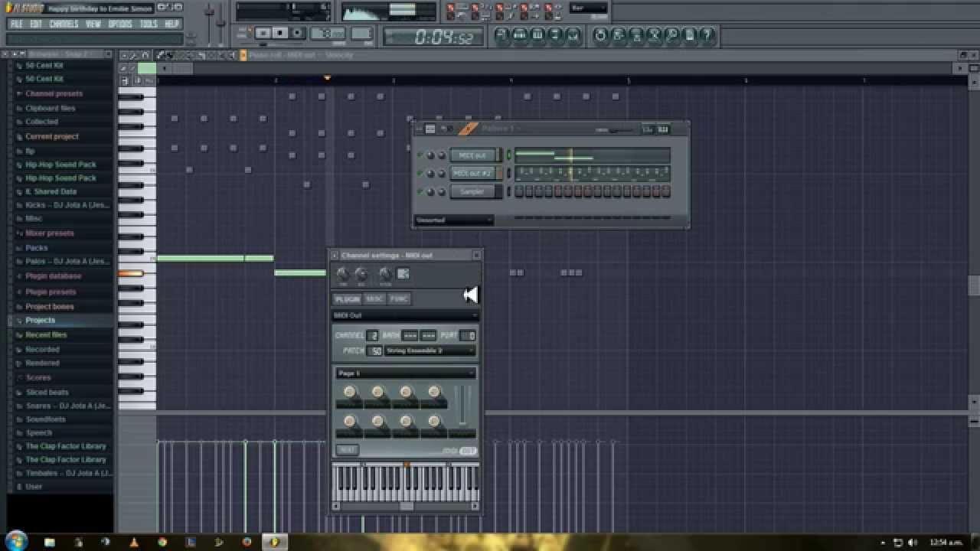Adjust the vertical fader in MIDI Out page
This screenshot has height=551, width=980.
click(462, 406)
